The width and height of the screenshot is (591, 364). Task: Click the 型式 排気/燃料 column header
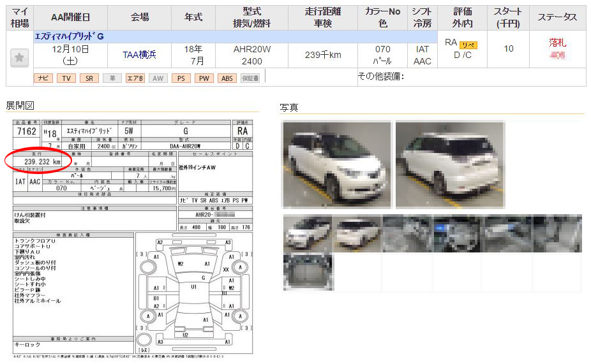pyautogui.click(x=251, y=17)
